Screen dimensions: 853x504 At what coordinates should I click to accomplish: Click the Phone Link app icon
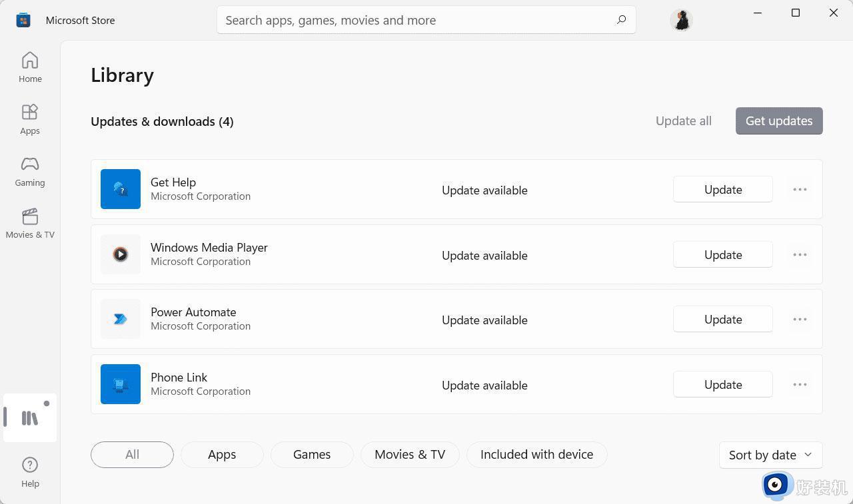121,384
